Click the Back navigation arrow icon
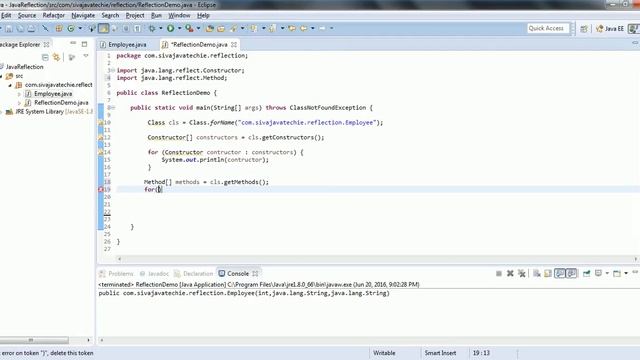 pos(304,28)
